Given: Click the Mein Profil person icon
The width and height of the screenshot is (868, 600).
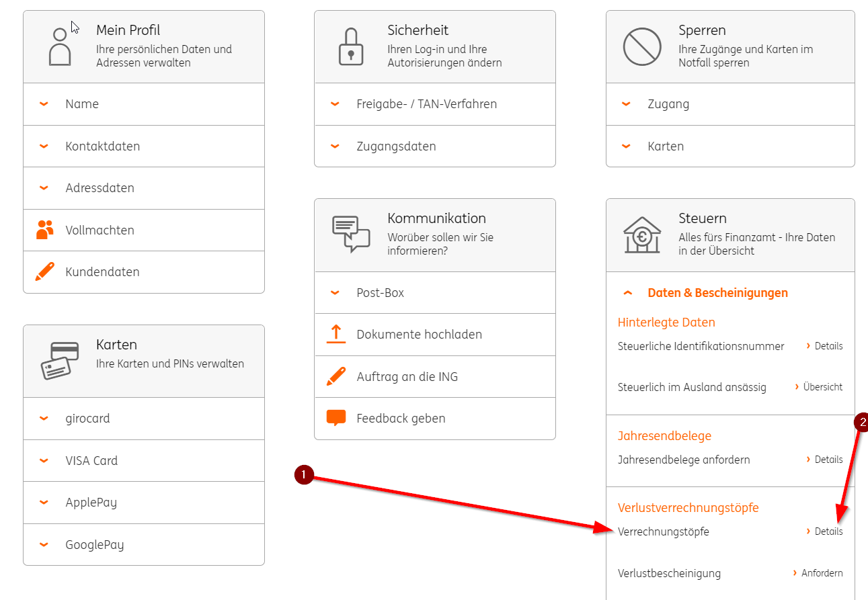Looking at the screenshot, I should click(x=60, y=47).
